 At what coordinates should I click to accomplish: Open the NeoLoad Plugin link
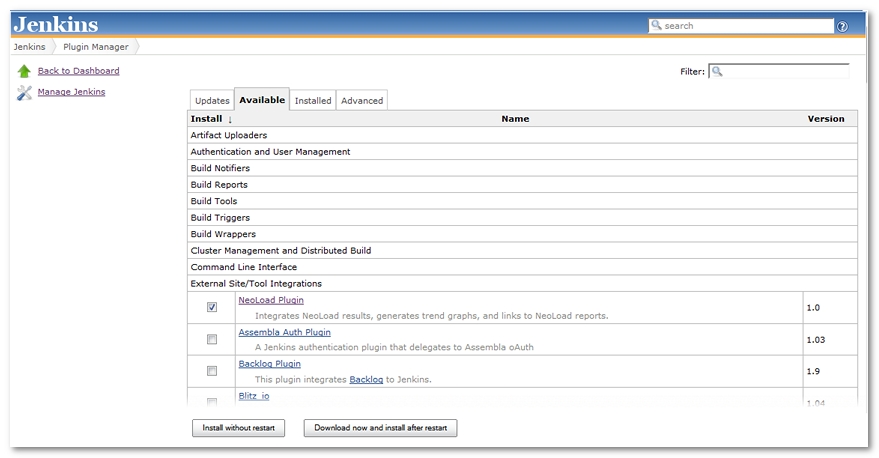[271, 300]
